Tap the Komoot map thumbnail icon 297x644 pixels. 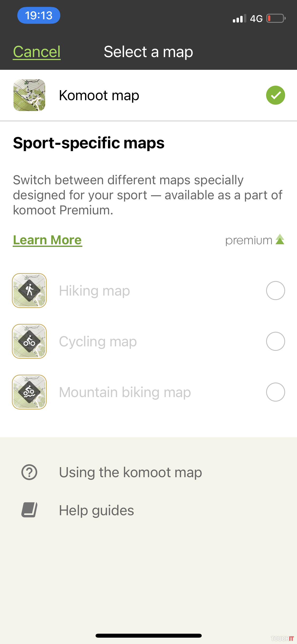tap(29, 95)
